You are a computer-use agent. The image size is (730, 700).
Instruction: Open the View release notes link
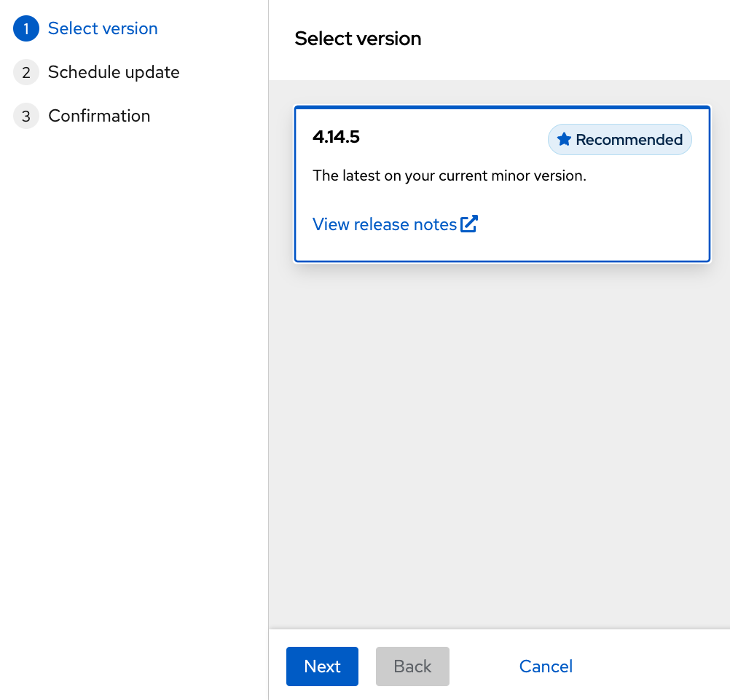(x=395, y=224)
